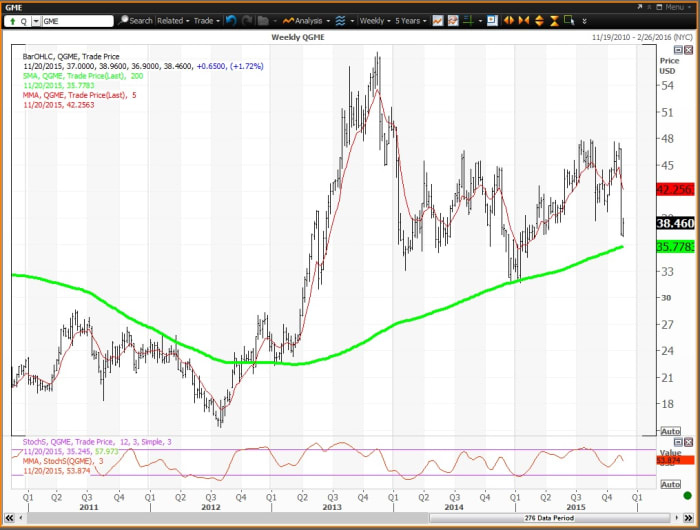This screenshot has width=700, height=530.
Task: Click the horizontal expand arrows icon
Action: point(509,20)
